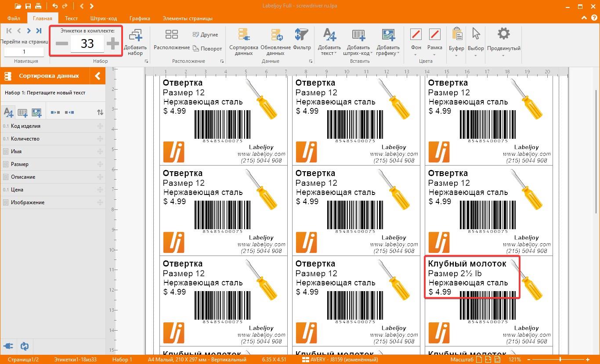Expand Набор group dialog launcher
Viewport: 600px width, 364px height.
pos(146,61)
